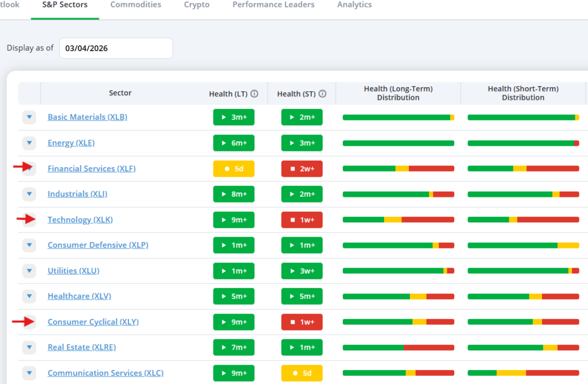Viewport: 588px width, 384px height.
Task: Click Technology red 1w+ short-term badge
Action: [x=301, y=220]
